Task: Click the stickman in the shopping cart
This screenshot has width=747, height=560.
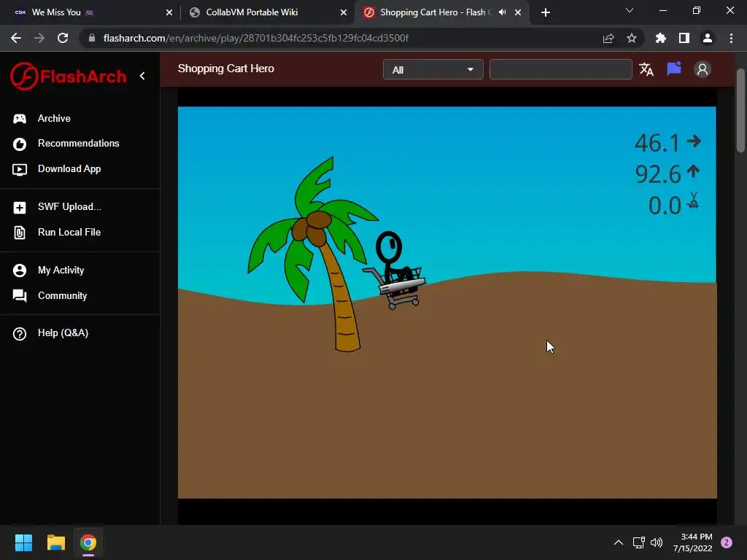Action: 396,270
